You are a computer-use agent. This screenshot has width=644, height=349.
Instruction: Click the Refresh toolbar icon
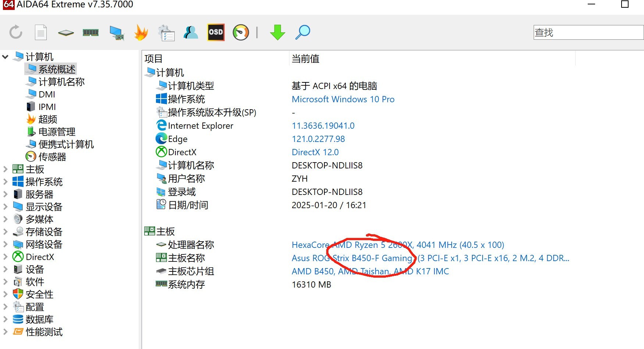(x=16, y=32)
